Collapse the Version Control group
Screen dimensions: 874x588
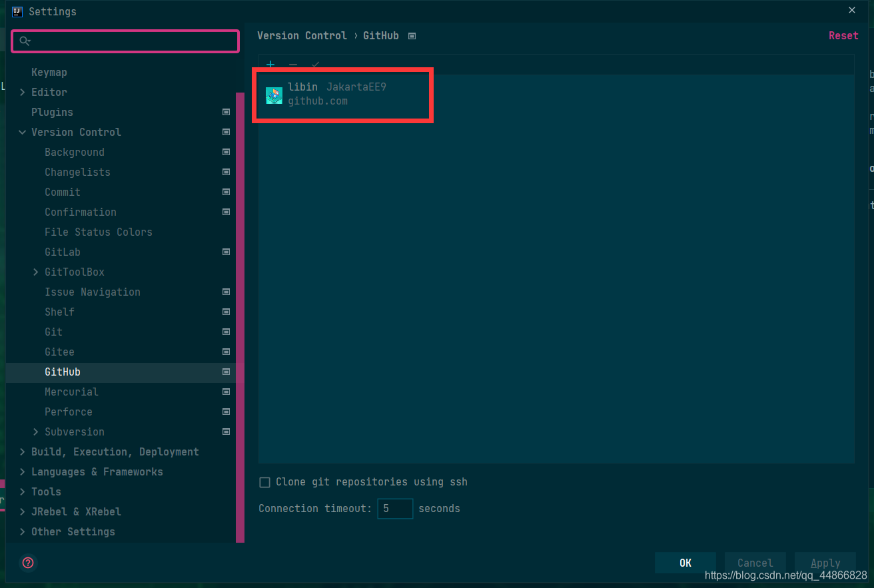click(x=23, y=132)
